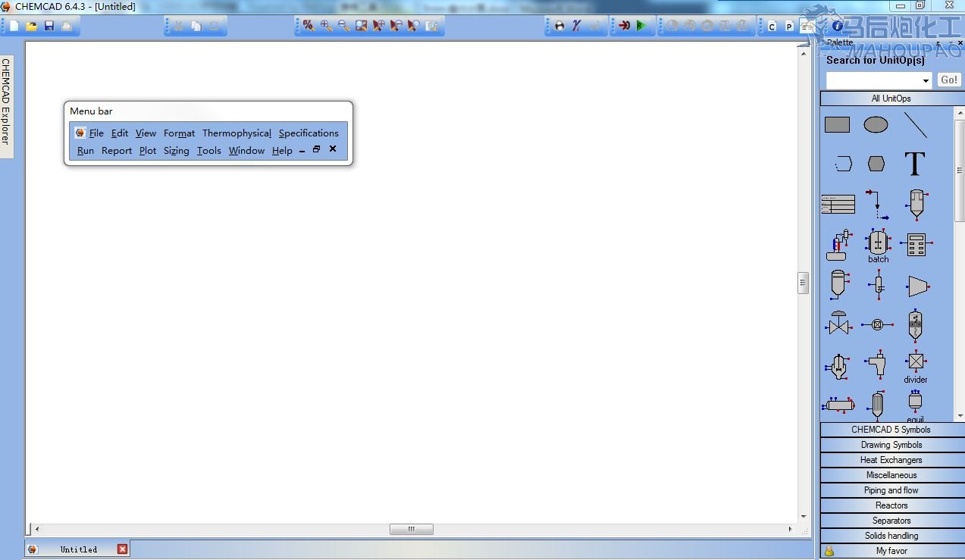Open the UnitOp search dropdown arrow
Image resolution: width=965 pixels, height=560 pixels.
tap(926, 80)
